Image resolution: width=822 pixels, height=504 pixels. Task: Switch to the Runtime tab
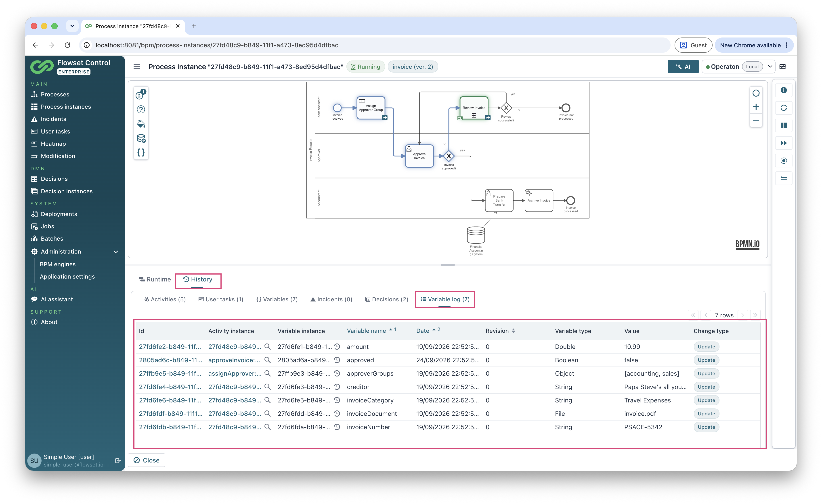[155, 279]
